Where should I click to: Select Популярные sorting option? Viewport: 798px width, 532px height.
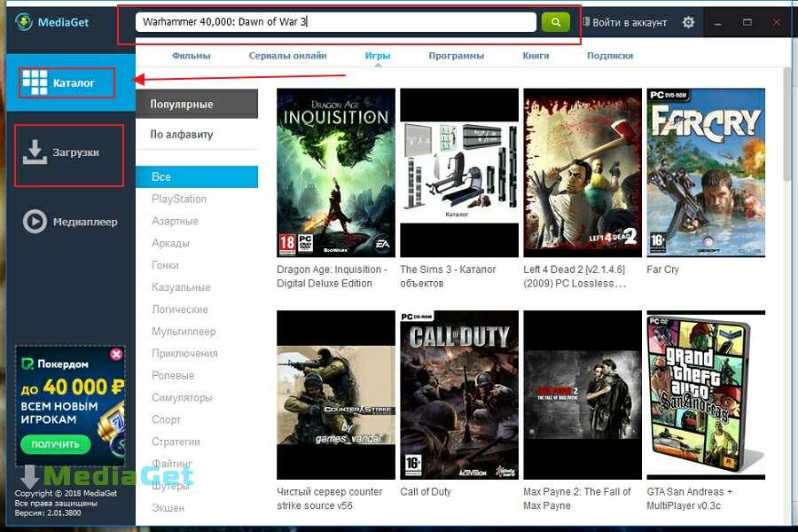point(197,104)
